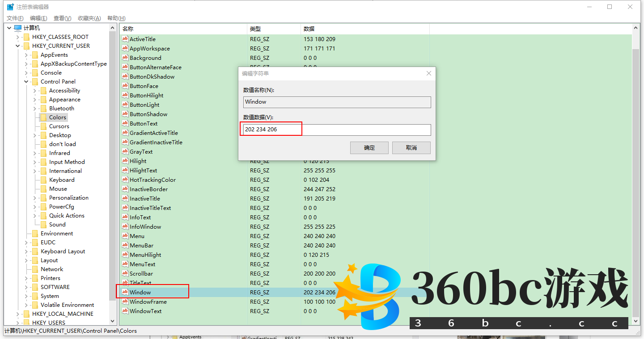This screenshot has width=644, height=339.
Task: Click the Registry Editor app icon in title bar
Action: 10,7
